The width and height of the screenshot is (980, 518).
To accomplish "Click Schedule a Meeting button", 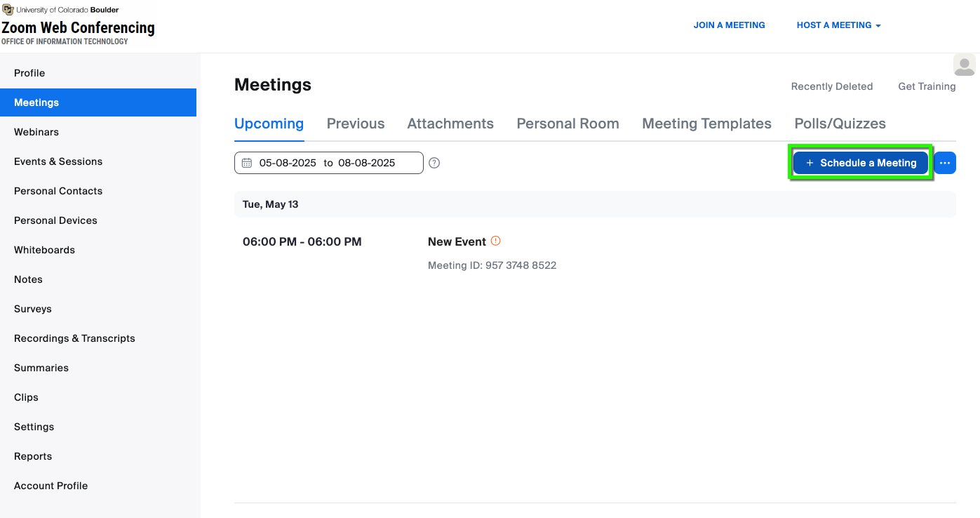I will coord(861,163).
